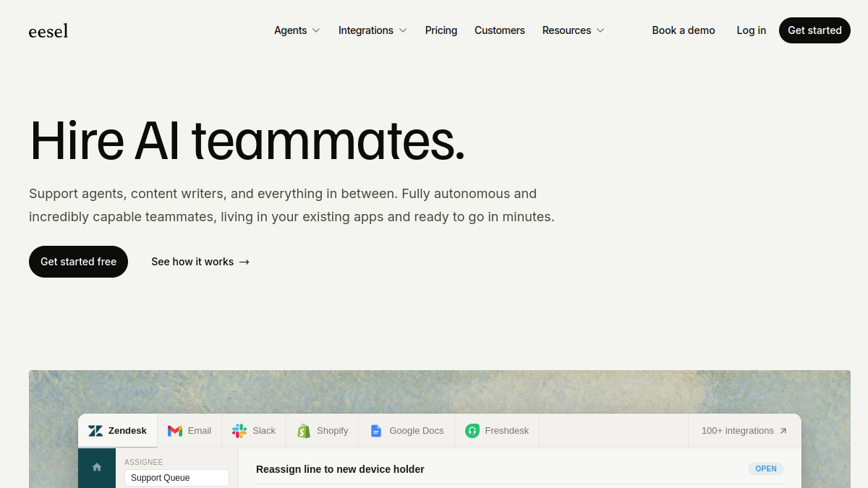Click the OPEN status badge

click(766, 469)
